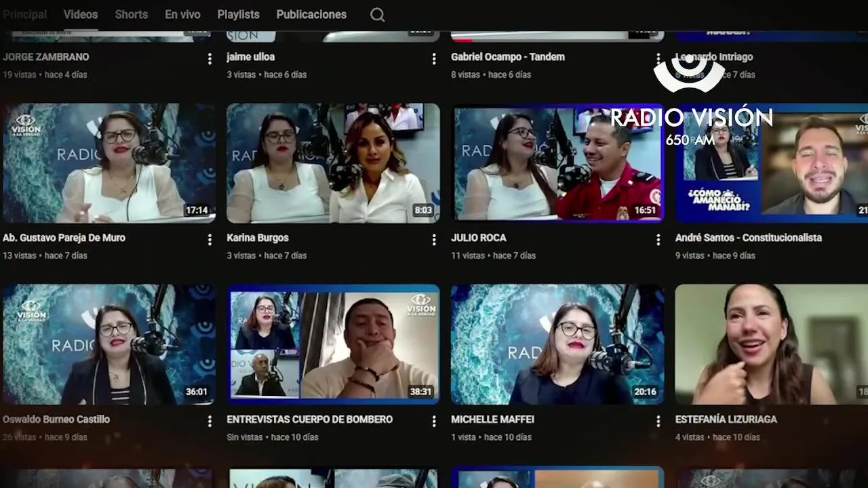Click '8 vistas • hace 6 días' text
The width and height of the screenshot is (868, 488).
pos(491,75)
